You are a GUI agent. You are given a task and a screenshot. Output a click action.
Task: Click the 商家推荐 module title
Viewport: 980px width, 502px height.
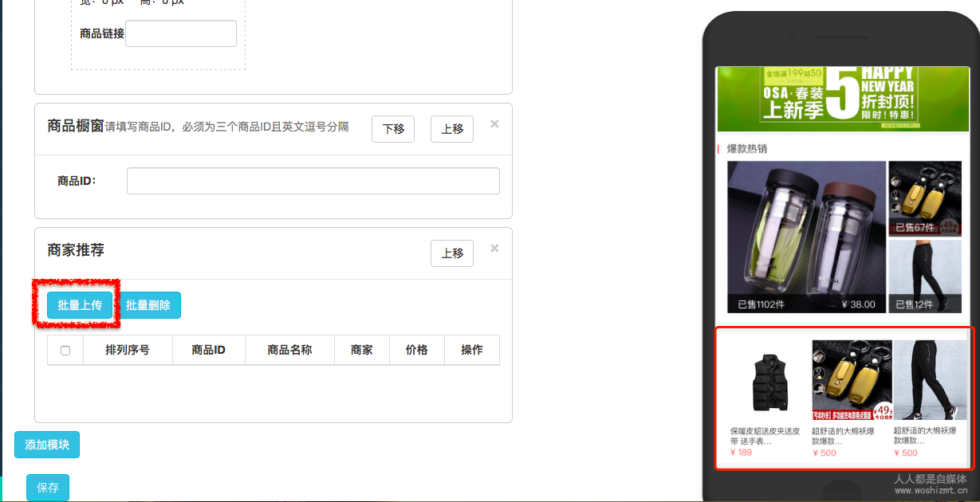tap(76, 250)
